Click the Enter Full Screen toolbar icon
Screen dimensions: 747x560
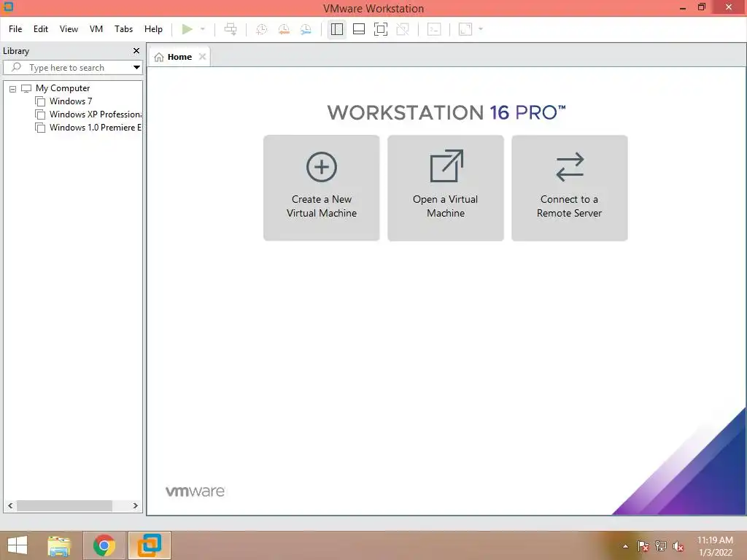click(x=381, y=29)
